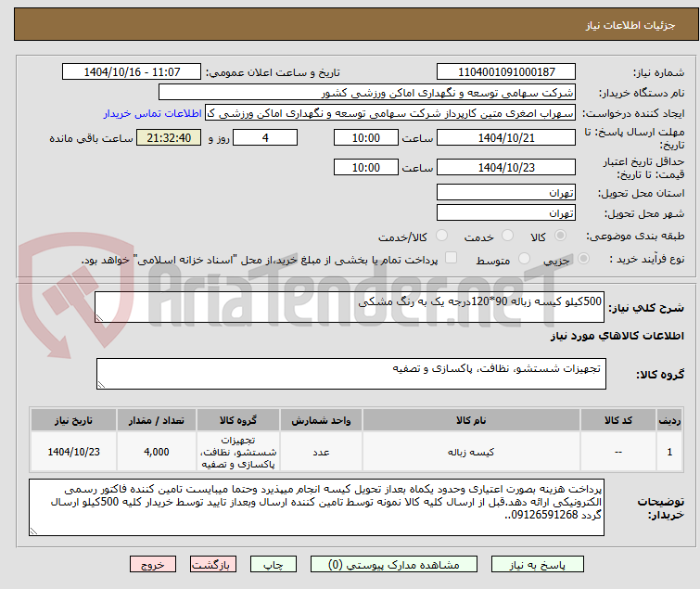
Task: Click the شماره نیاز number field
Action: pyautogui.click(x=506, y=72)
